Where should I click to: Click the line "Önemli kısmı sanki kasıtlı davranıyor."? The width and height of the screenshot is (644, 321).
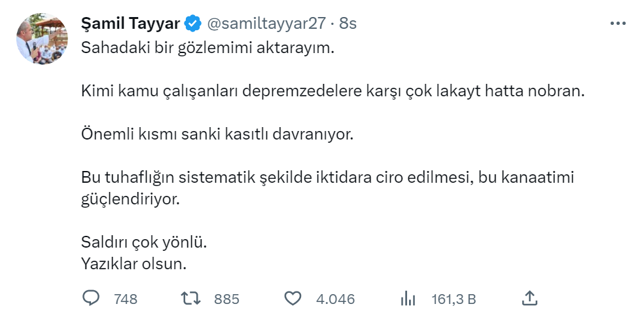pyautogui.click(x=217, y=134)
